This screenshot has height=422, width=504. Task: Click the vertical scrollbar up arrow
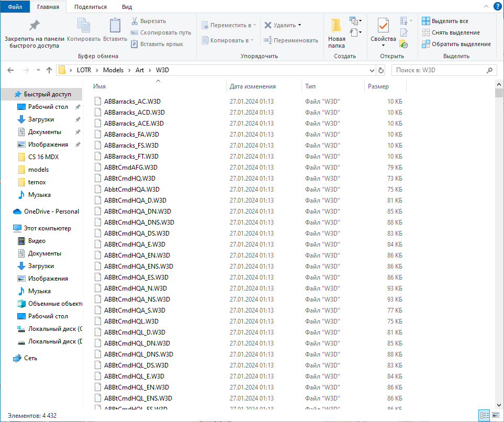[x=499, y=85]
